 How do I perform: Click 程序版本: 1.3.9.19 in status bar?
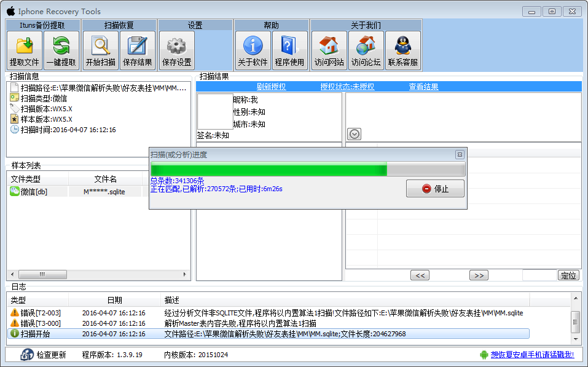coord(112,355)
